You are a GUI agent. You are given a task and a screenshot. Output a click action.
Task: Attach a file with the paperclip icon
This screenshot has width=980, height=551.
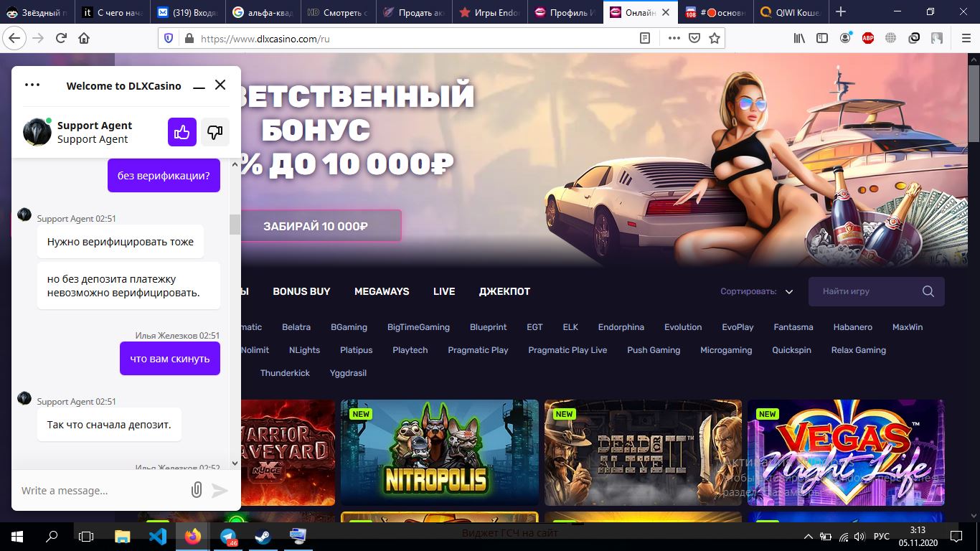(x=196, y=490)
